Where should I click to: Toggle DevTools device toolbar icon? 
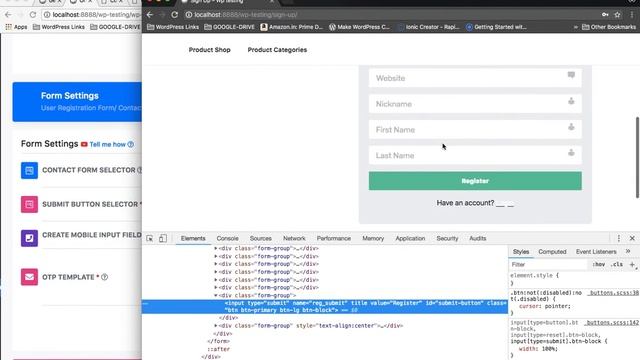[162, 238]
